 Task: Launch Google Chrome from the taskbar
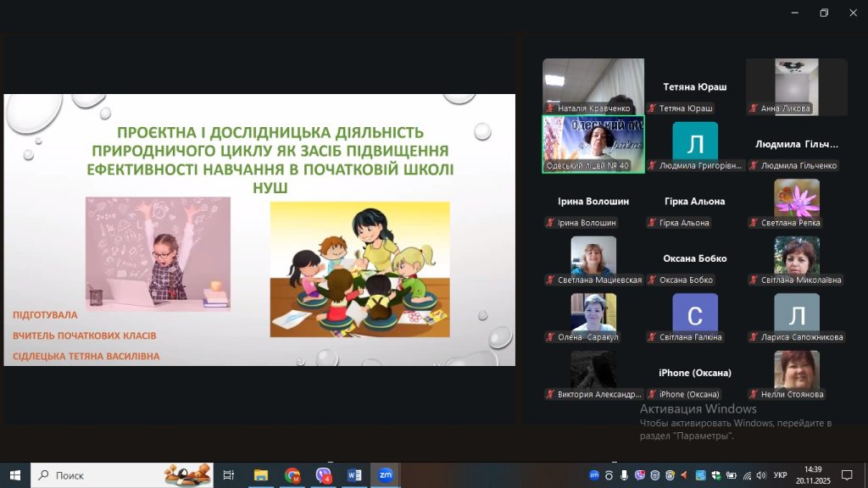(x=292, y=475)
